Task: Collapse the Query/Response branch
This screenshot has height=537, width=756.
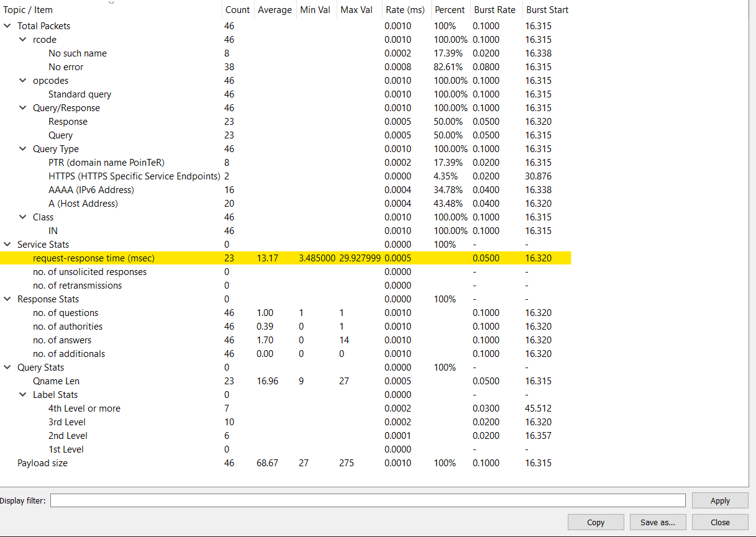Action: pyautogui.click(x=22, y=107)
